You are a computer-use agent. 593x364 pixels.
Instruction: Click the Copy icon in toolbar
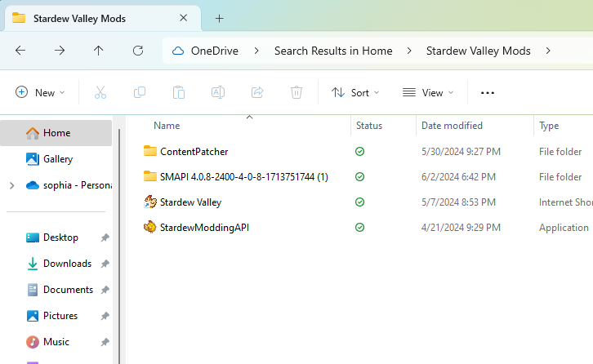(140, 93)
